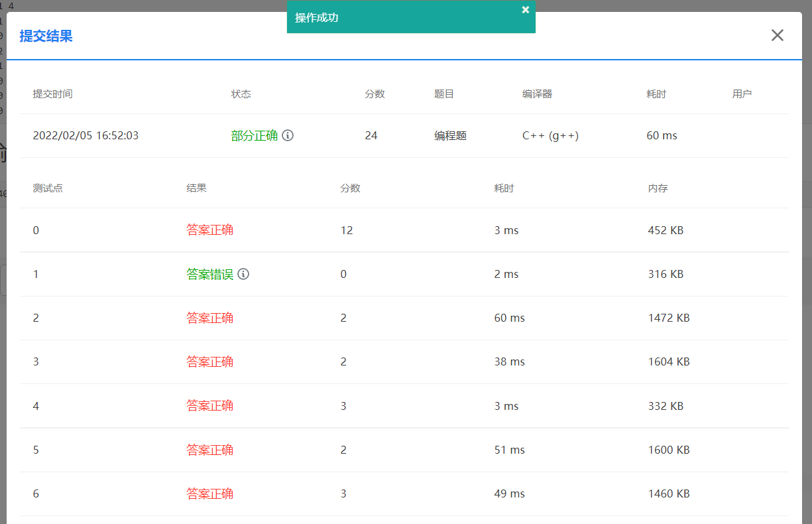Click memory value 1600 KB

(669, 450)
